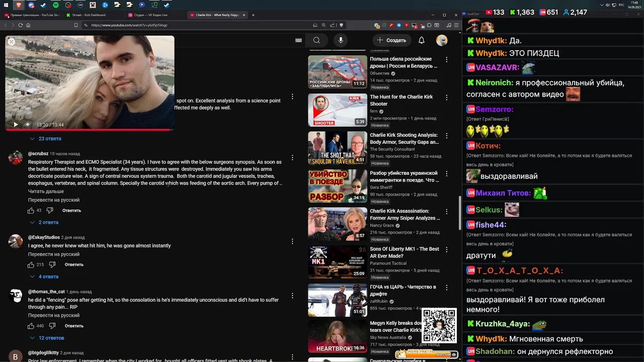Play the miniplayer video
Viewport: 644px width, 362px height.
[16, 125]
